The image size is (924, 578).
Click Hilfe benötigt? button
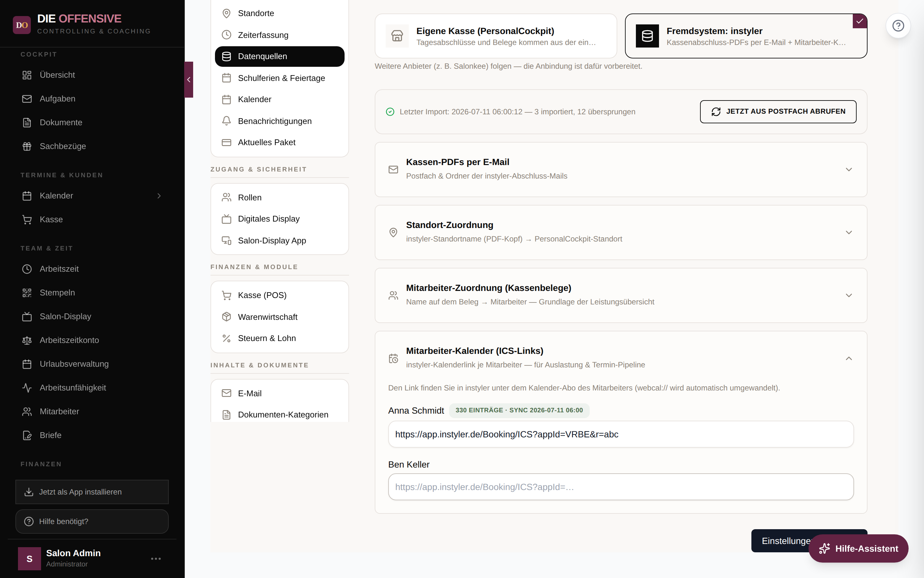click(x=92, y=521)
